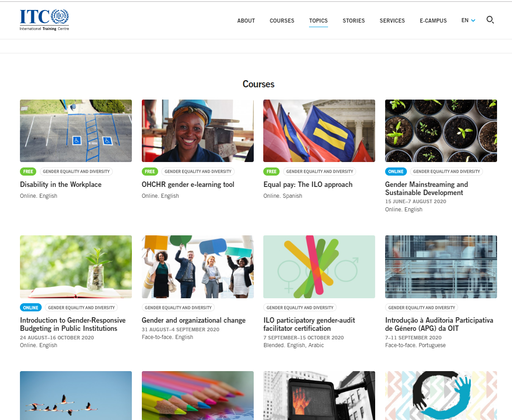Open the seedling pots course image

441,131
